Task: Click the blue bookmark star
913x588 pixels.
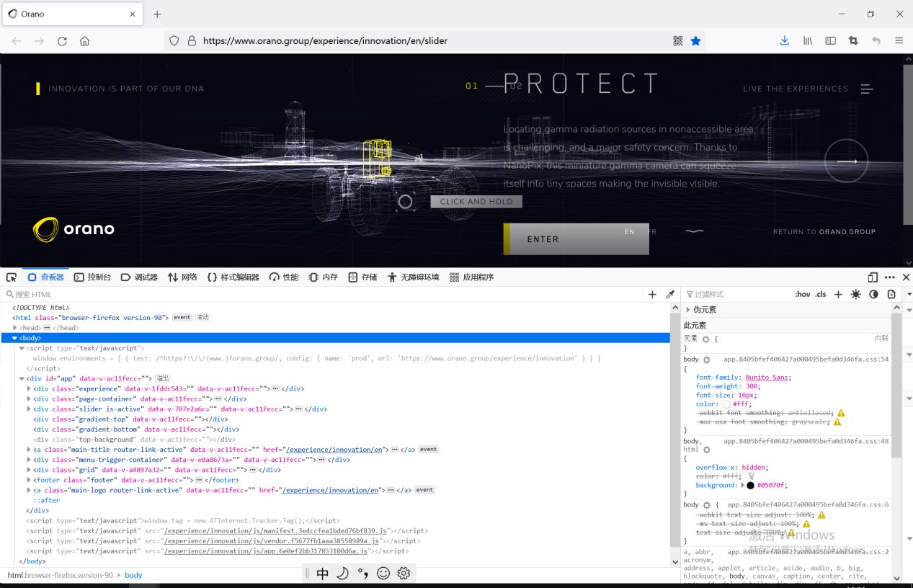Action: click(x=695, y=41)
